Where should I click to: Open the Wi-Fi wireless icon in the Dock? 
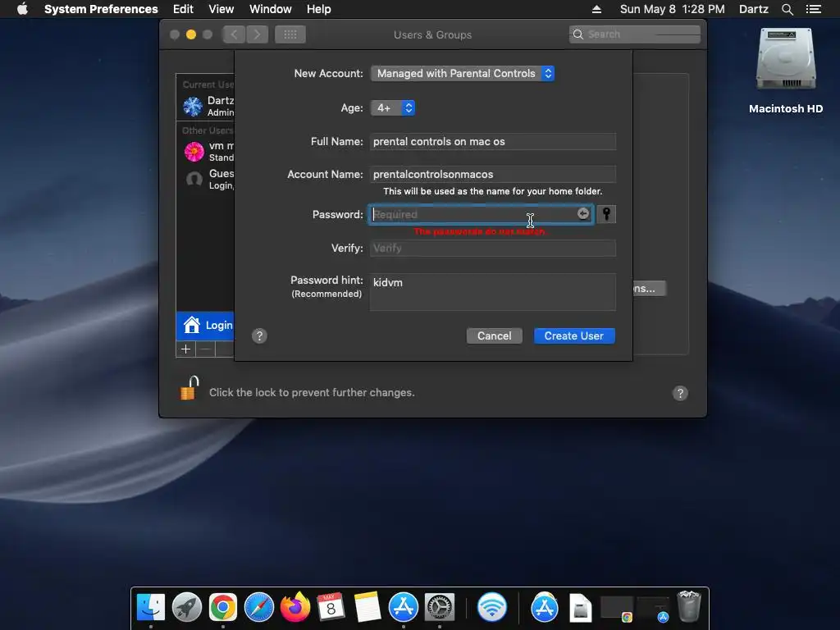[492, 608]
